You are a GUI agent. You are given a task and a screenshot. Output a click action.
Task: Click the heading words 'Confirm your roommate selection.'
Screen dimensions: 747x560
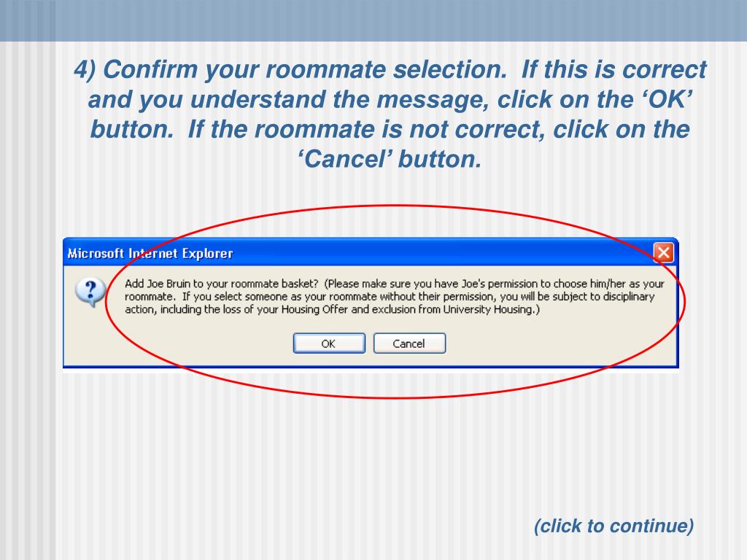(306, 69)
